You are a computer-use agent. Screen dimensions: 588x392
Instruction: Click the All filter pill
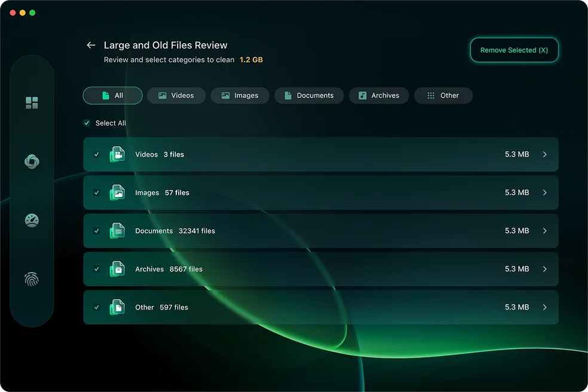coord(112,96)
